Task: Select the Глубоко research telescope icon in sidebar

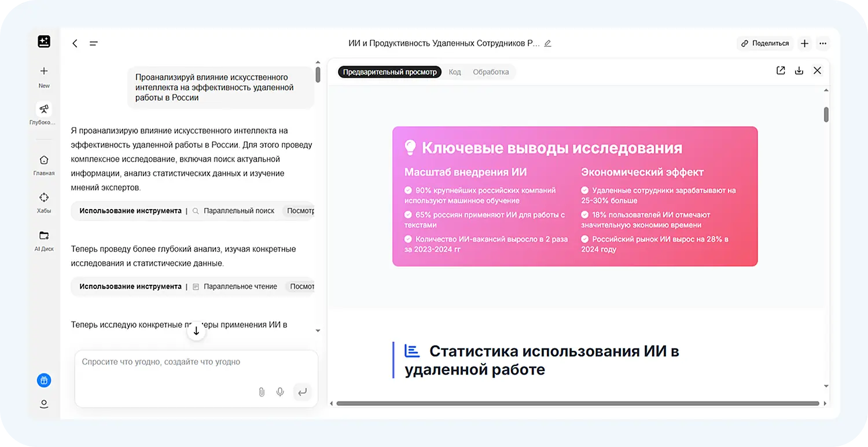Action: (43, 110)
